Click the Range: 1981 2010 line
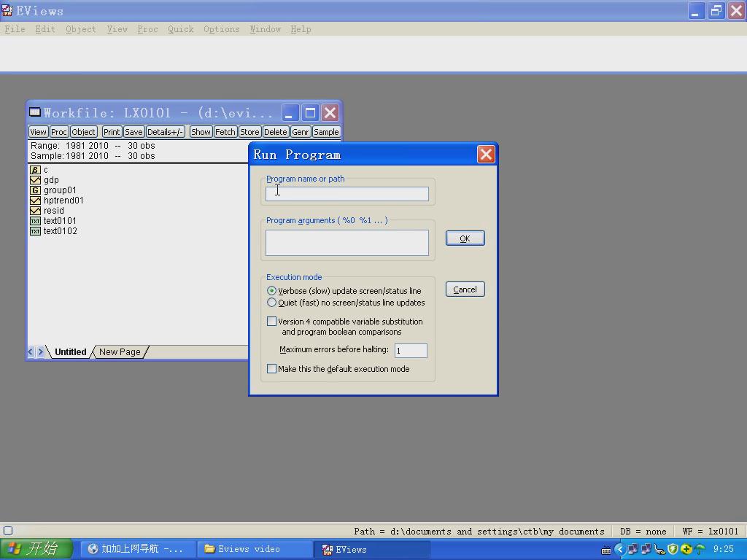This screenshot has width=747, height=560. pyautogui.click(x=93, y=146)
